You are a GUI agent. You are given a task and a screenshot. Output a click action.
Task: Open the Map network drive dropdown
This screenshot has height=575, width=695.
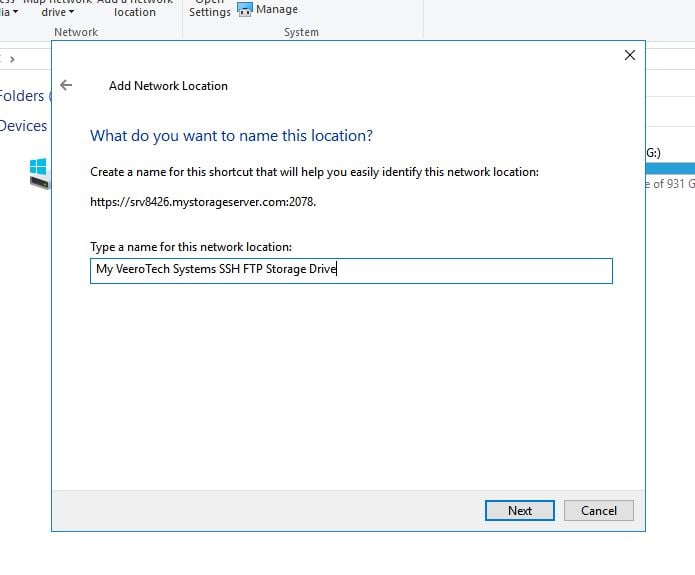coord(64,11)
